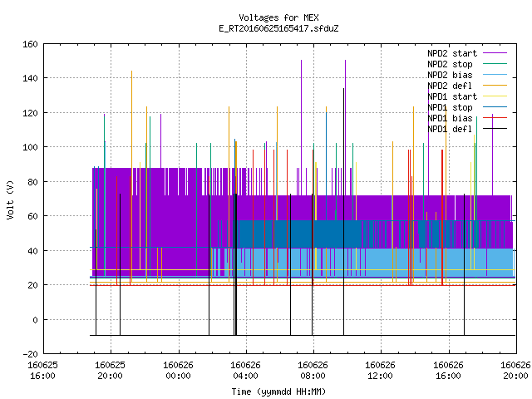
Task: Click the chart title Voltages for MEX
Action: (x=278, y=17)
